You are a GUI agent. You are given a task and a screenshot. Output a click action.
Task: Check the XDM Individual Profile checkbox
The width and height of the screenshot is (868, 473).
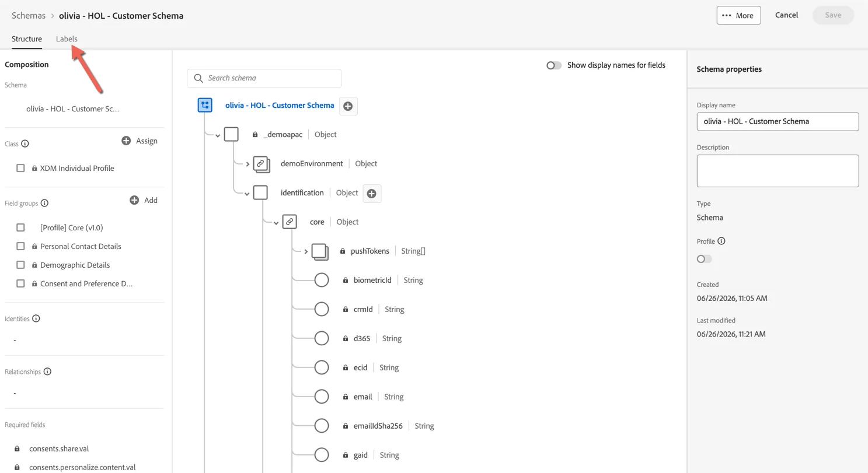[x=20, y=168]
